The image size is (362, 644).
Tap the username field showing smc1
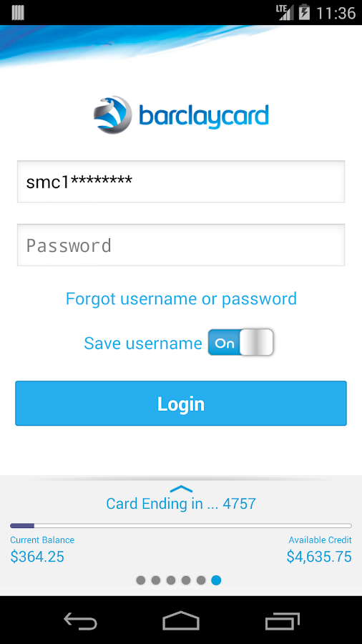[181, 182]
